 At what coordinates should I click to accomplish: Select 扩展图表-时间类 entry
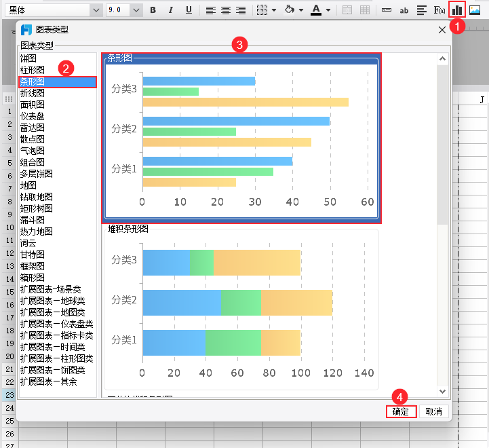[x=58, y=347]
